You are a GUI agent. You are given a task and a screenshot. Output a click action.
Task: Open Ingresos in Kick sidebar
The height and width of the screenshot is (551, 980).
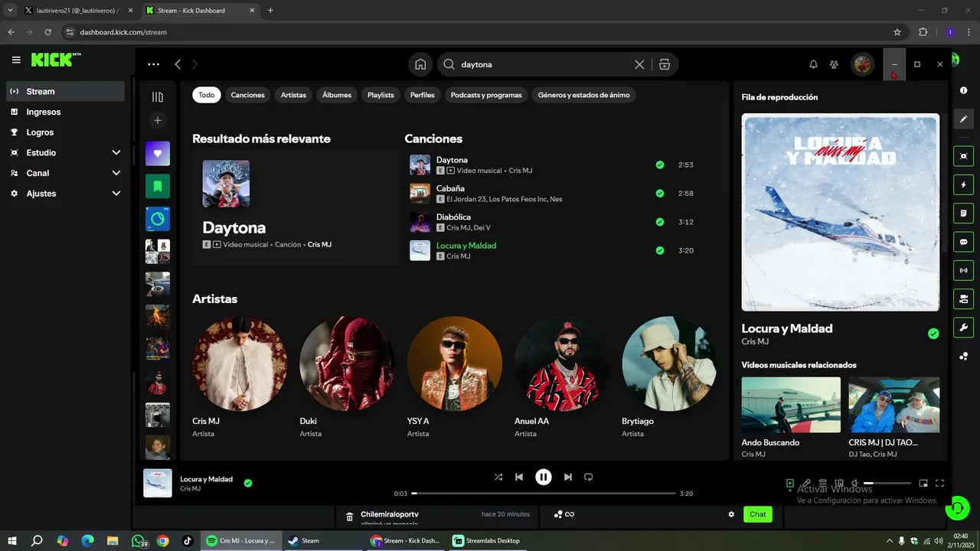click(x=65, y=112)
